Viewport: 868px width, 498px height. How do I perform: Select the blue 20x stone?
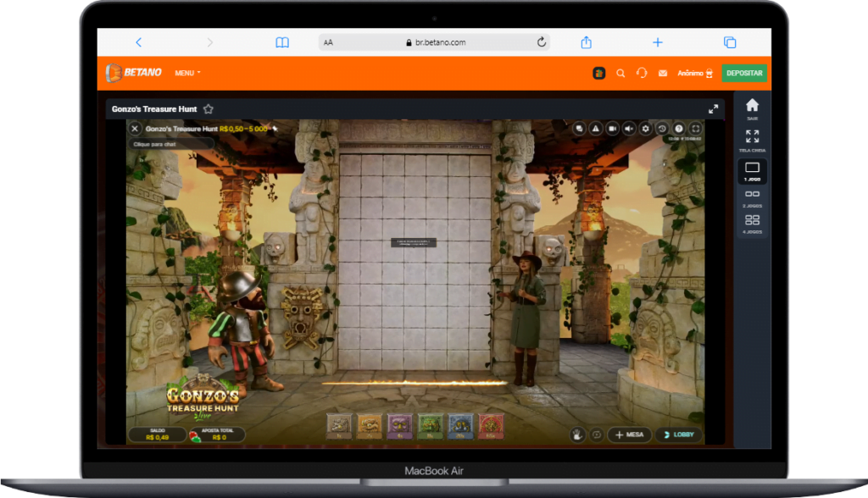(460, 427)
